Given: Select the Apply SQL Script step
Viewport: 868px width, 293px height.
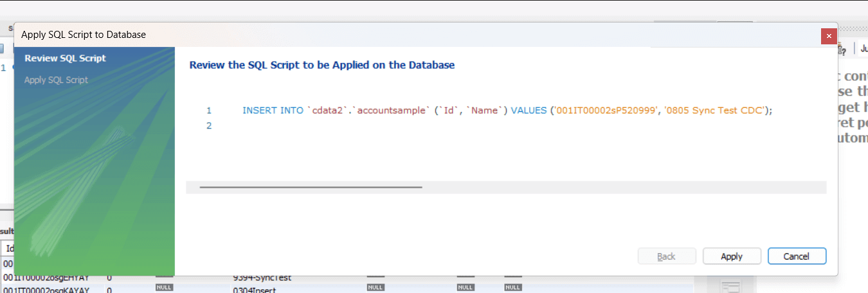Looking at the screenshot, I should click(x=56, y=80).
